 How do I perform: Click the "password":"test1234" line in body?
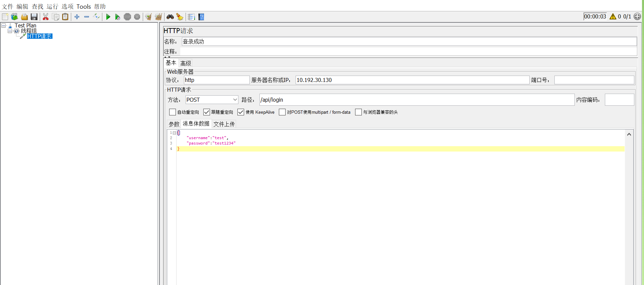[211, 143]
